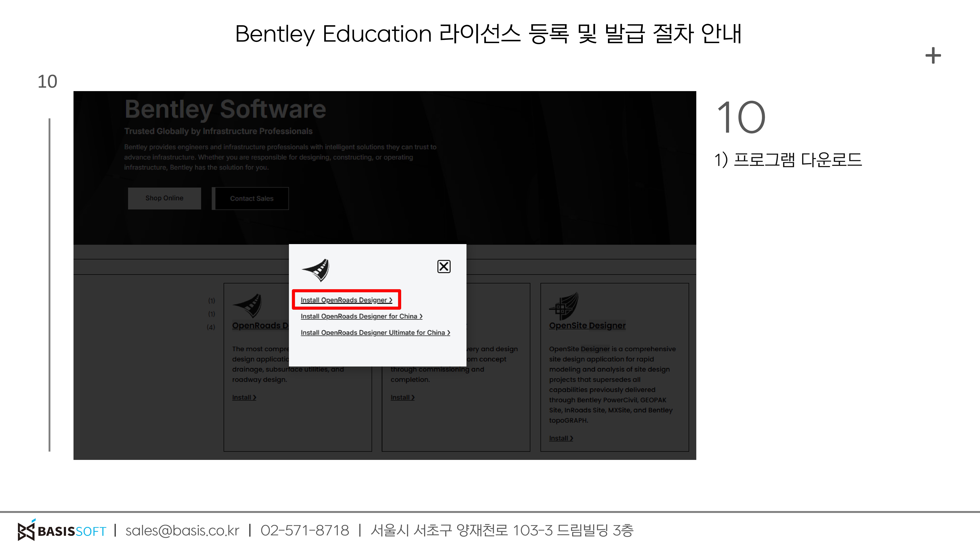Click the Shop Online button
The height and width of the screenshot is (551, 980).
[x=164, y=198]
